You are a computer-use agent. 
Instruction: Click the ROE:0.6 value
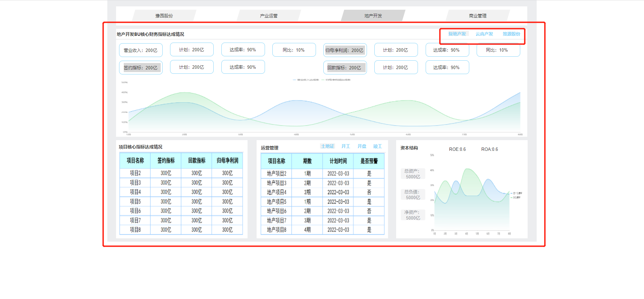click(458, 149)
